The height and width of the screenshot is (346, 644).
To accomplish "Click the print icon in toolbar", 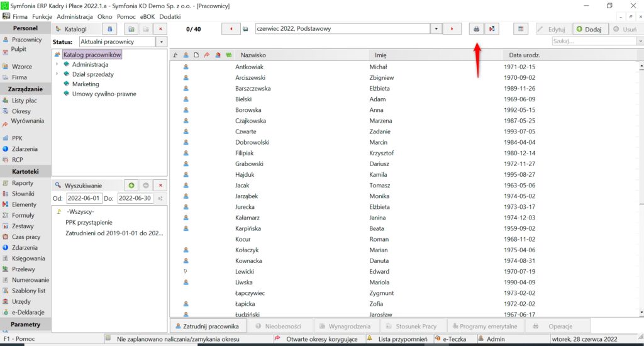I will (476, 29).
